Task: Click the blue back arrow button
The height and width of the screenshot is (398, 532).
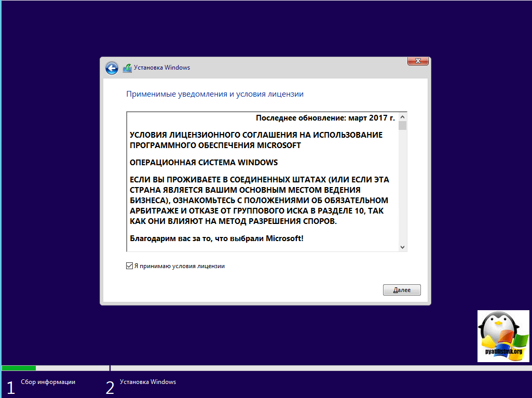Action: (112, 68)
